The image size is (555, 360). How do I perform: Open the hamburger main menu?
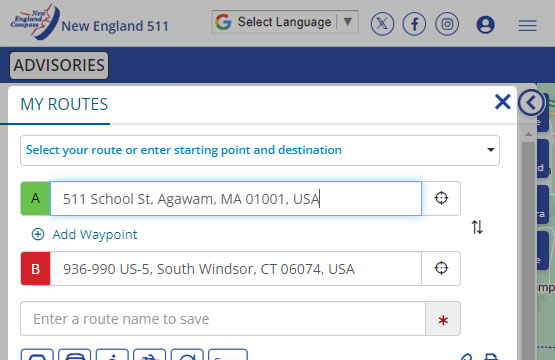[527, 25]
